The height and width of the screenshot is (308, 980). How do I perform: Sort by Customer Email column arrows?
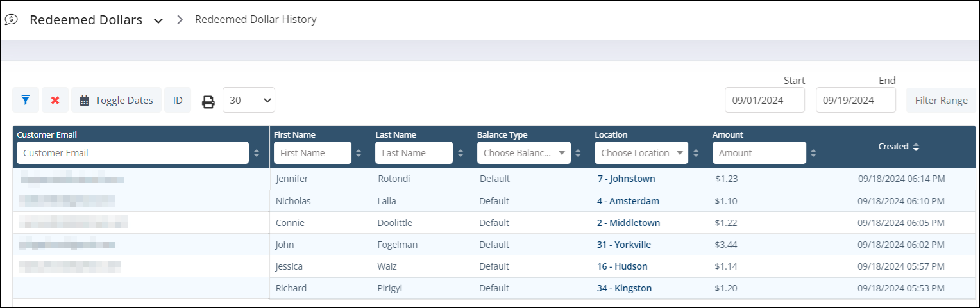click(x=257, y=153)
